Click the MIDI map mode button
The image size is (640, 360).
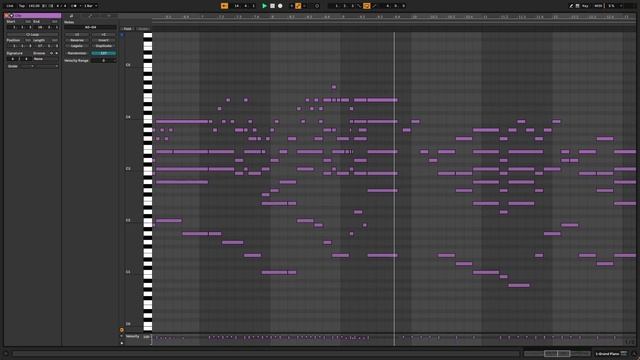pyautogui.click(x=598, y=6)
